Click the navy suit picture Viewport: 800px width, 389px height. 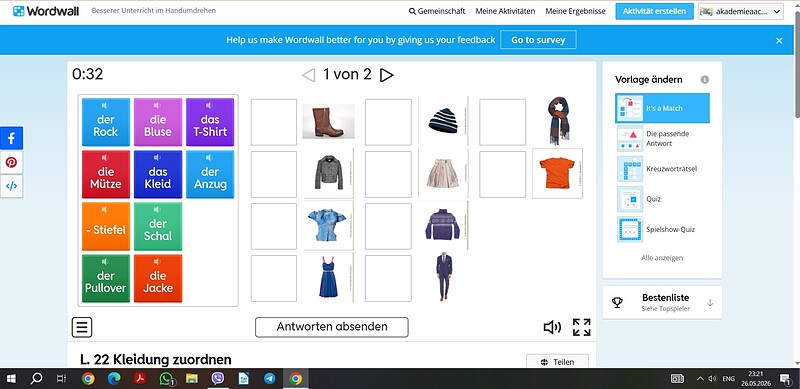pyautogui.click(x=443, y=276)
